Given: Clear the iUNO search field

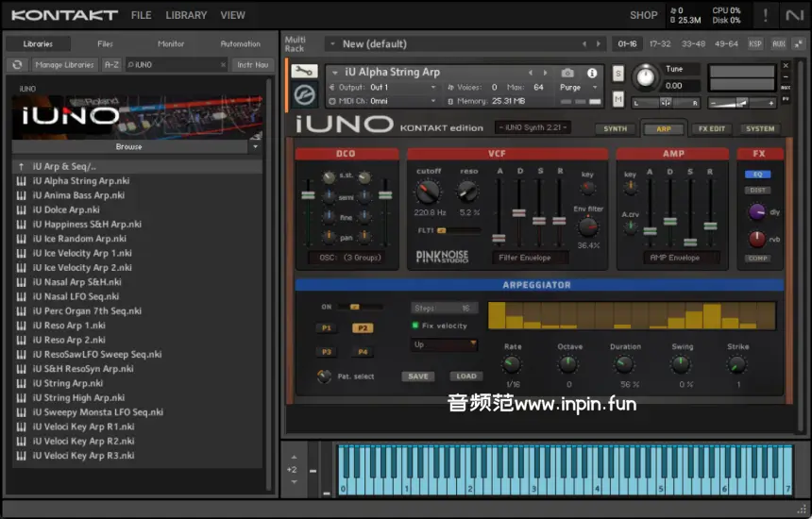Looking at the screenshot, I should coord(223,65).
